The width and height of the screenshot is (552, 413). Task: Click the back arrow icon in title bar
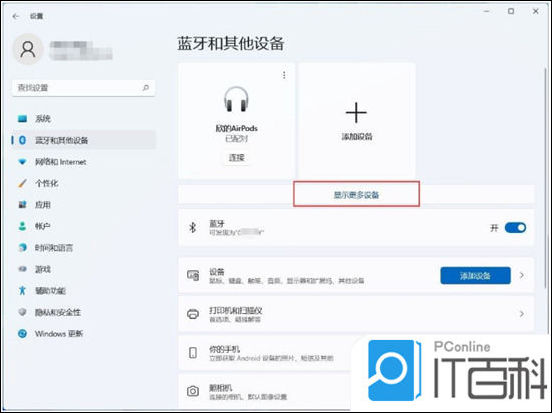(16, 16)
